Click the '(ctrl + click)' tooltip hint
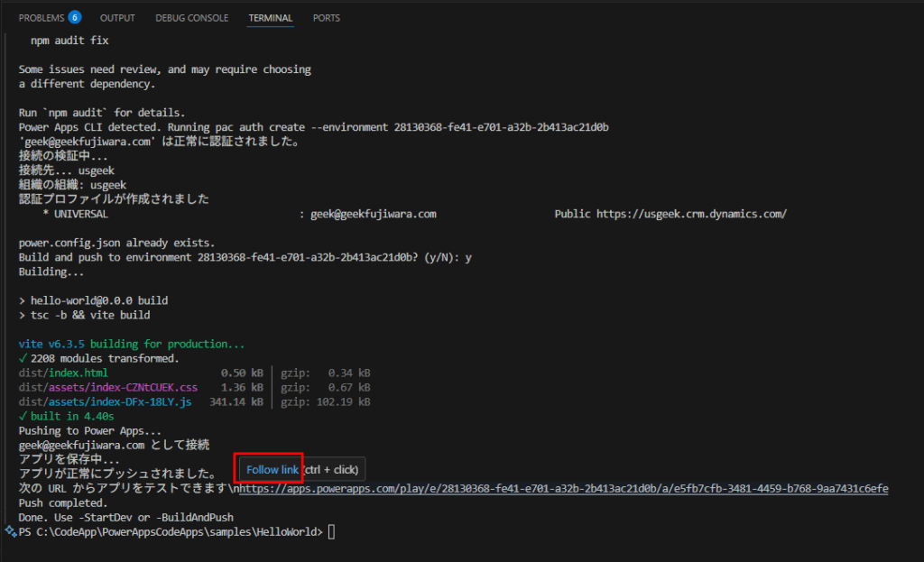This screenshot has width=924, height=562. coord(331,470)
